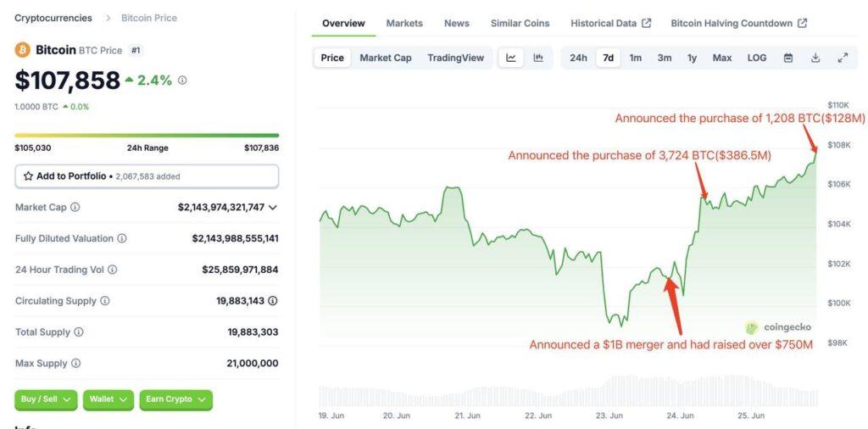Click the line chart icon
Screen dimensions: 868x429
pos(511,58)
